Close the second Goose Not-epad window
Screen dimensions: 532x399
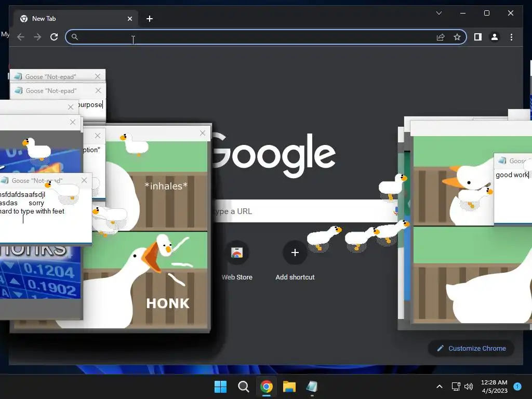coord(98,90)
